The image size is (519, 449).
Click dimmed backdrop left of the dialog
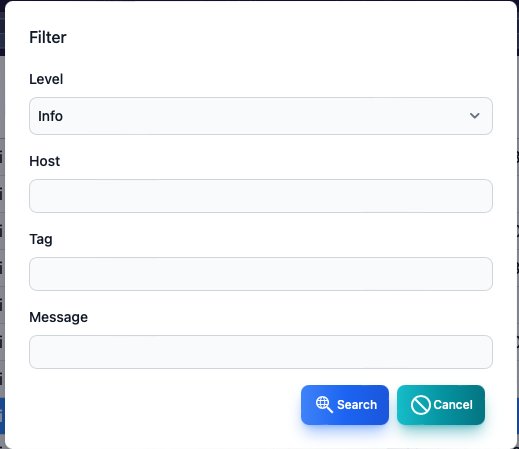coord(2,233)
